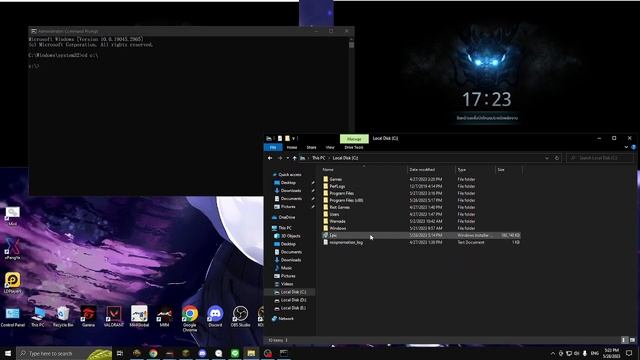The image size is (640, 360).
Task: Launch OBS Studio from the desktop
Action: pyautogui.click(x=240, y=316)
